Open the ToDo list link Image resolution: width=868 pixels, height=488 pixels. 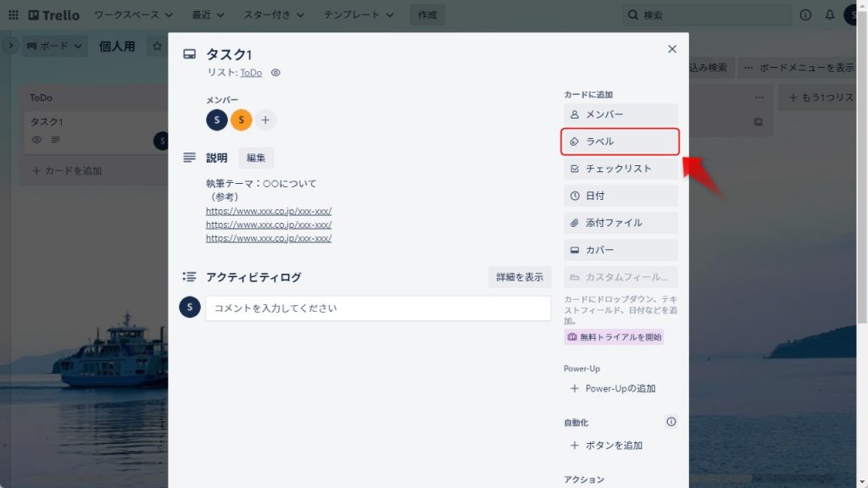251,73
